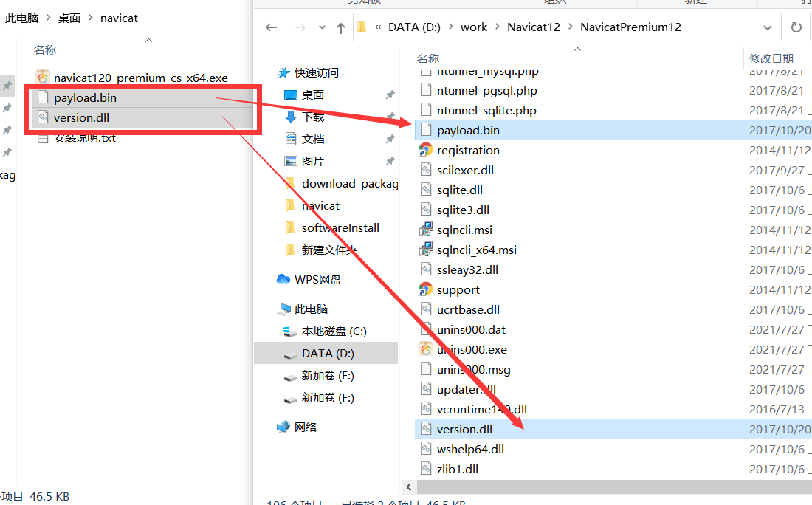Refresh the NavicatPremium12 folder view
The image size is (812, 505).
[x=796, y=27]
